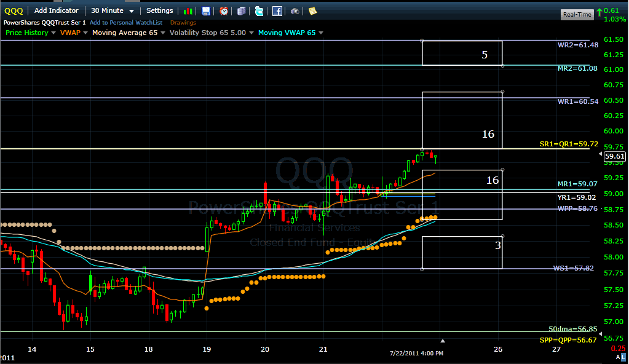Select the YR1=59.02 level label
This screenshot has height=364, width=629.
[x=577, y=197]
